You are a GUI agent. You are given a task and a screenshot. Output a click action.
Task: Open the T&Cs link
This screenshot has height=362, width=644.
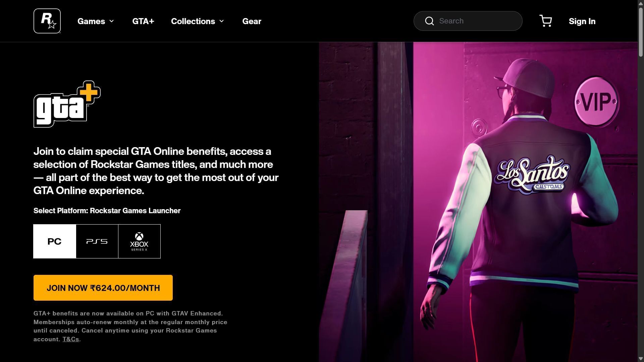(x=71, y=339)
